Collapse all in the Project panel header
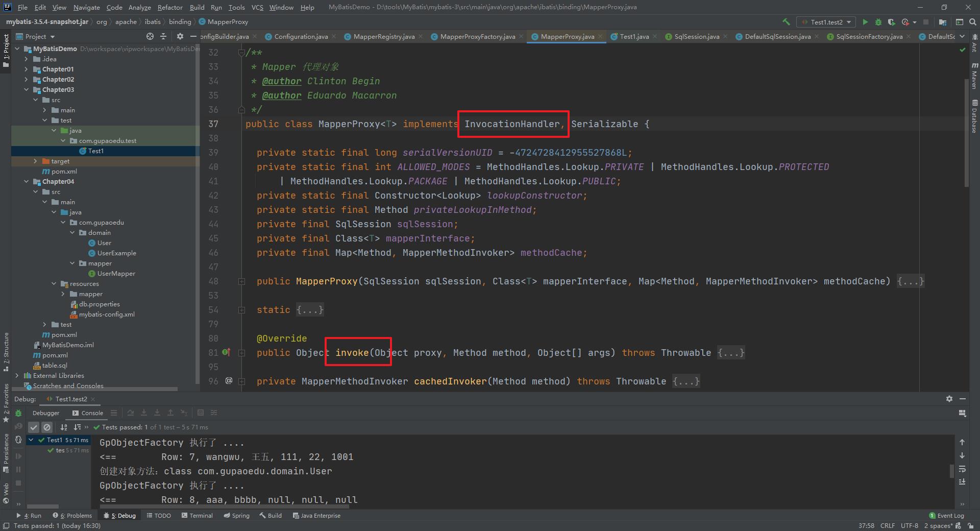 tap(163, 36)
